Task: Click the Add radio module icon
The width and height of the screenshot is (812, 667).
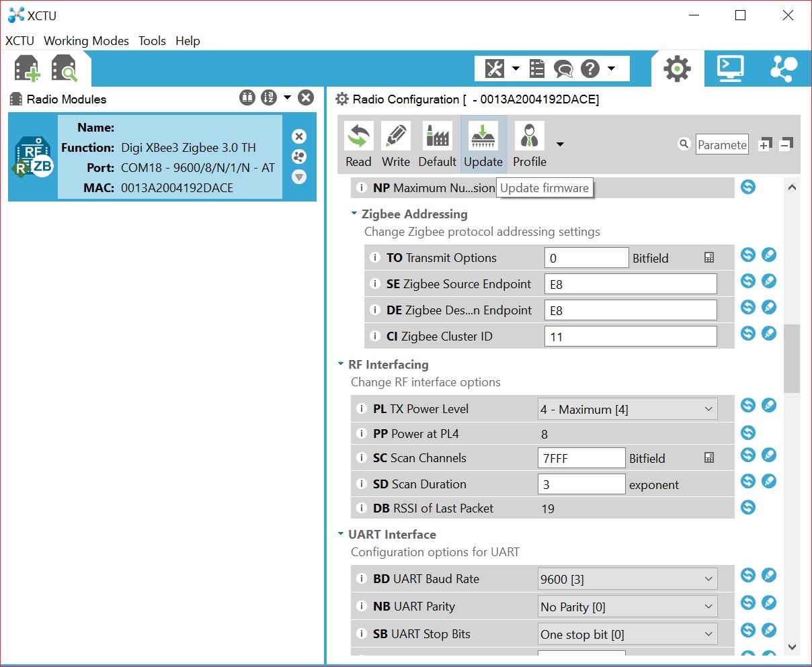Action: (27, 69)
